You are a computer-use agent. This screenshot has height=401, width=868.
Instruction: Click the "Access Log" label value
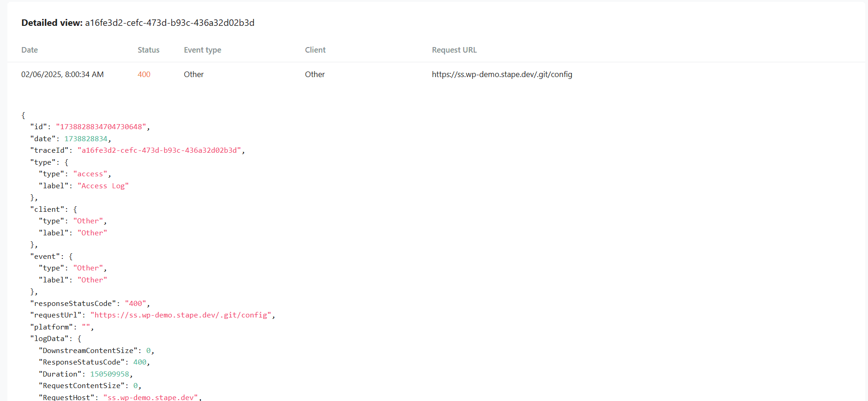pos(103,186)
